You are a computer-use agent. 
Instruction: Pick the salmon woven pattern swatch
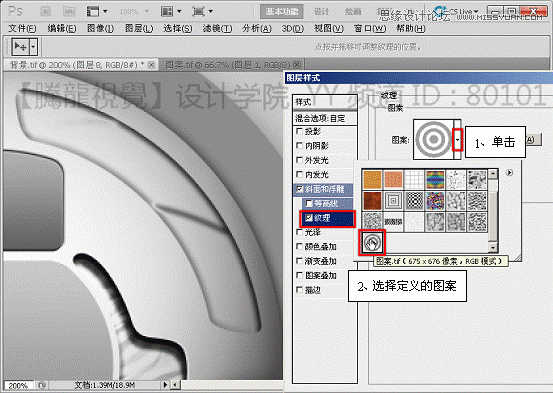tap(393, 180)
